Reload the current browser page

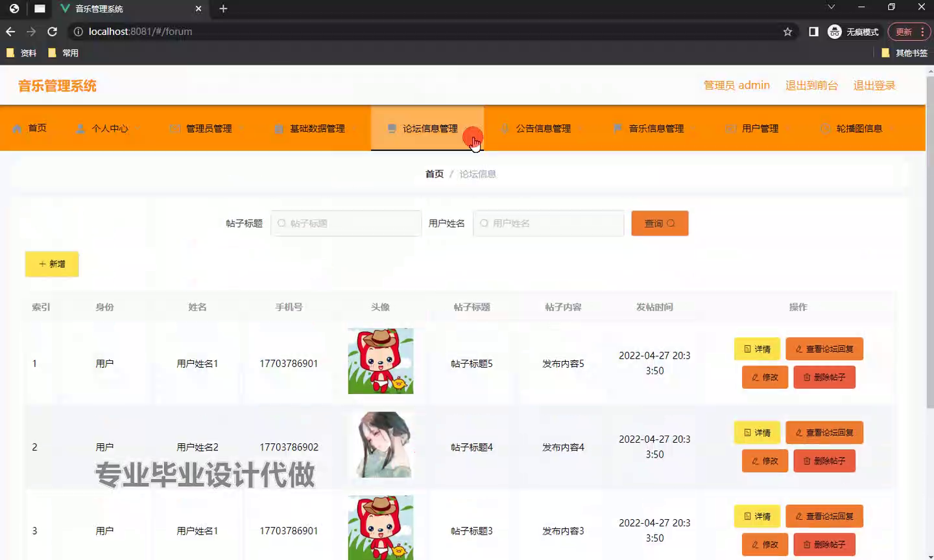point(53,32)
